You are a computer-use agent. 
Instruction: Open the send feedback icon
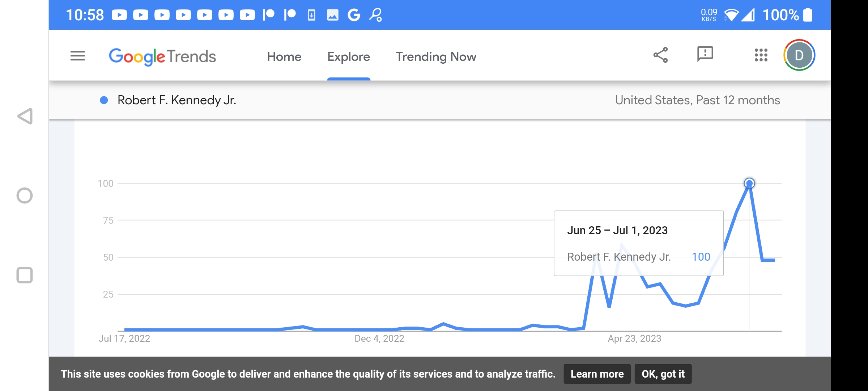705,54
